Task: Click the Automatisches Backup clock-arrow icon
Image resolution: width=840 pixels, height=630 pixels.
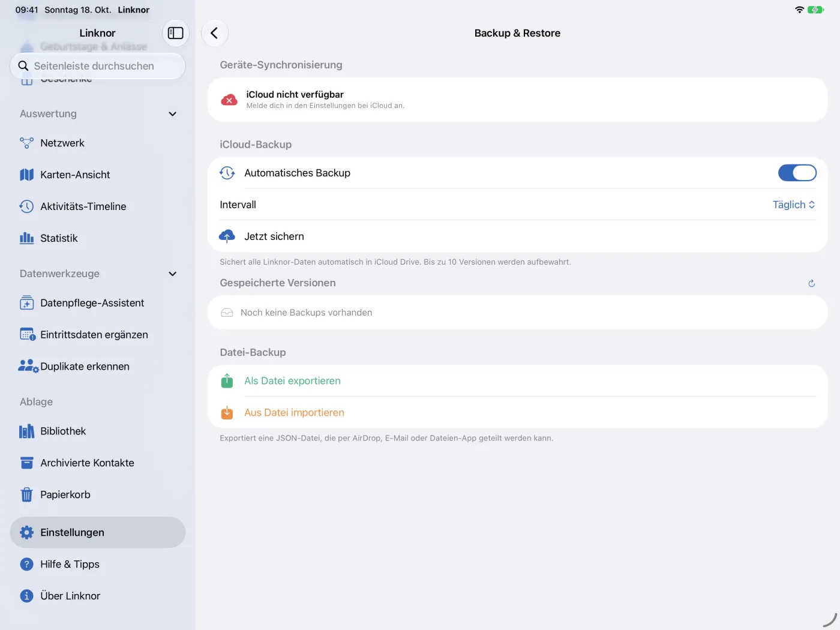Action: tap(227, 173)
